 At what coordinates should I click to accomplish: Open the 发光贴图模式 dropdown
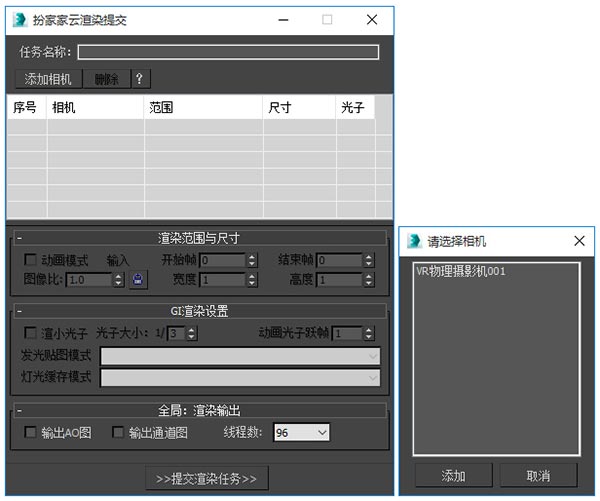coord(240,356)
